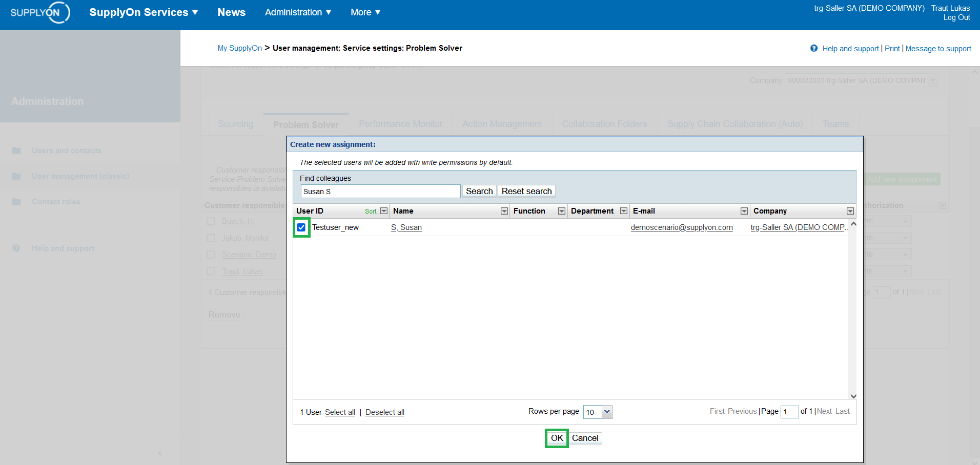Viewport: 980px width, 465px height.
Task: Switch to the Sourcing tab
Action: (235, 124)
